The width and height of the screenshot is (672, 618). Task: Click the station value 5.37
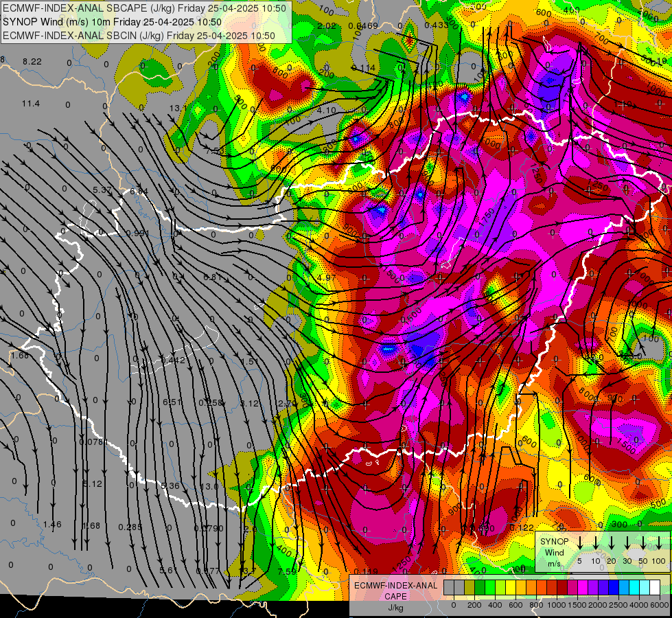[102, 190]
